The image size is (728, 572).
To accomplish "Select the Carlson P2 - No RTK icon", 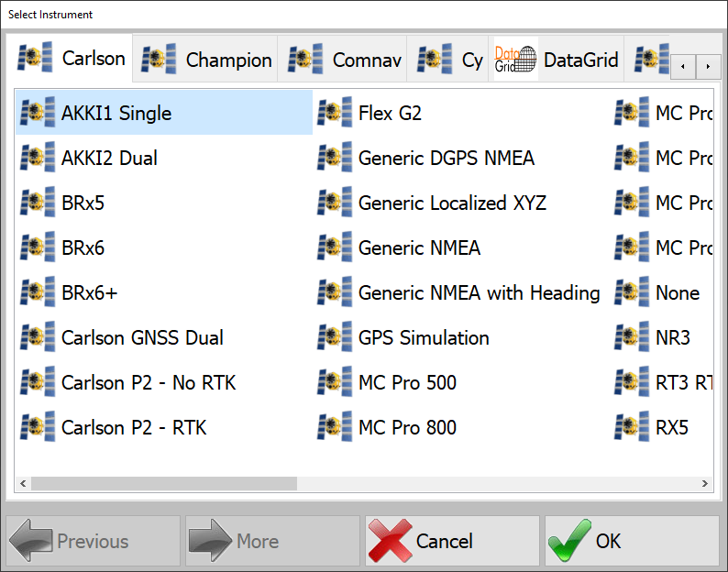I will tap(38, 381).
